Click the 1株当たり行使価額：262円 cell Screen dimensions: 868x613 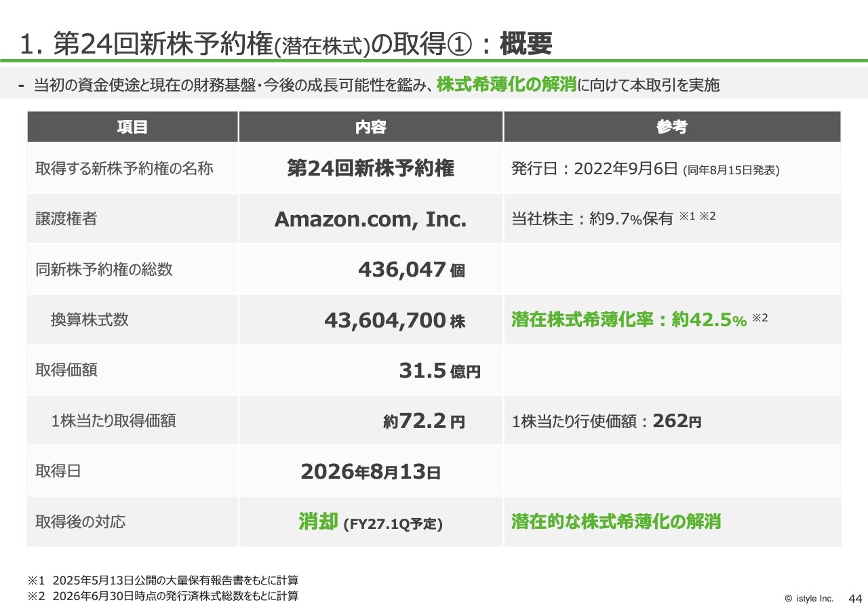(607, 421)
